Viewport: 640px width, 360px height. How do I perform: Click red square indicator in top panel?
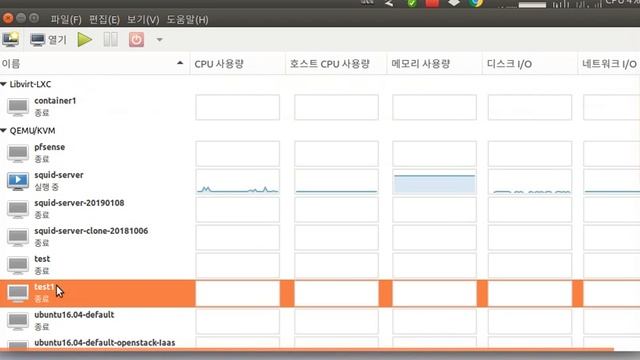tap(432, 3)
